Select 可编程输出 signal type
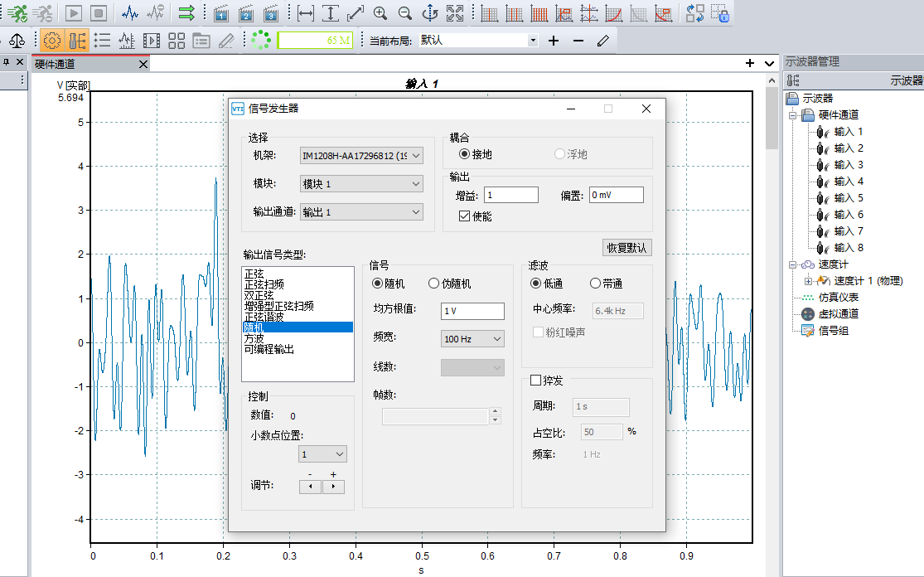Screen dimensions: 924x577 pos(269,349)
